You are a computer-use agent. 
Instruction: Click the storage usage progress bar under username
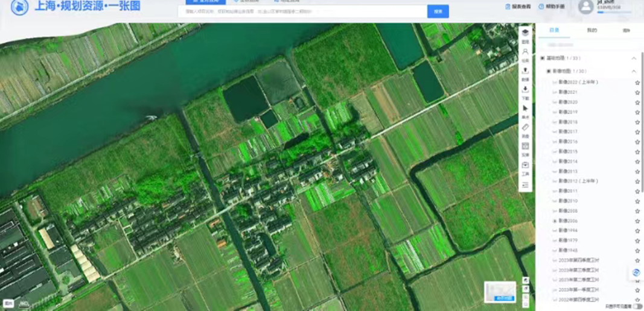tap(614, 12)
